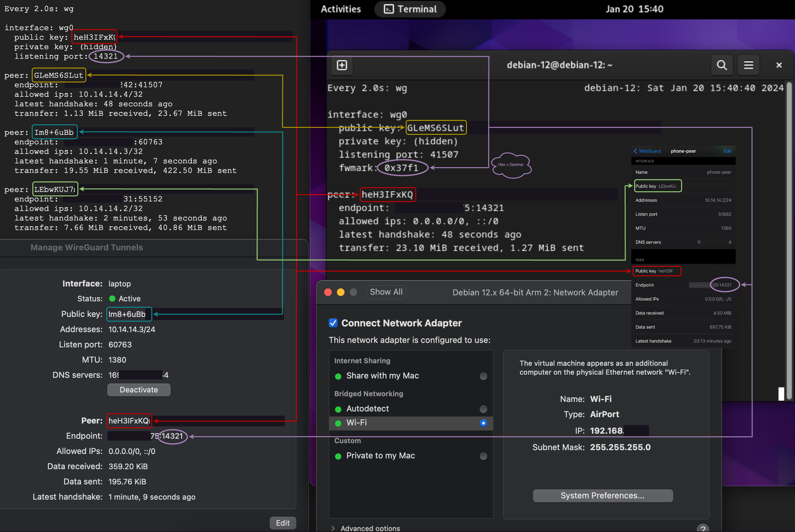Click the Type AirPort value
795x532 pixels.
tap(604, 414)
